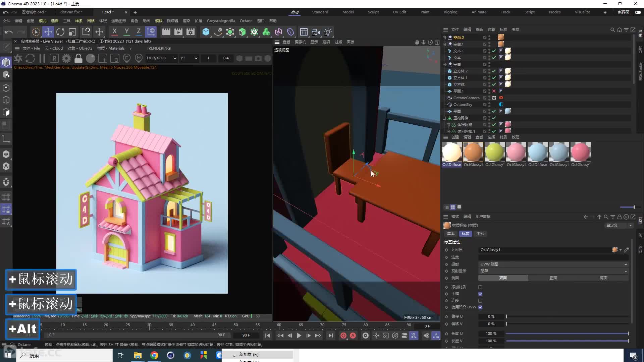Adjust the 偏移 U slider

pos(567,316)
